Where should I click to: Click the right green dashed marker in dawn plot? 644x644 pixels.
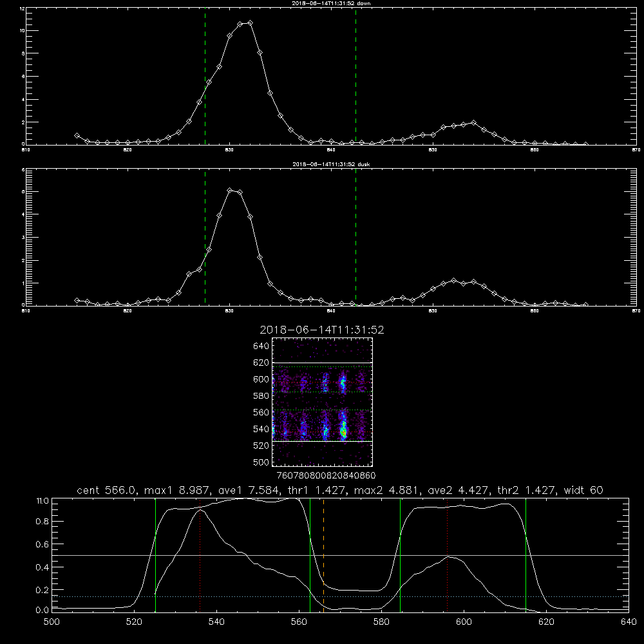tap(355, 77)
